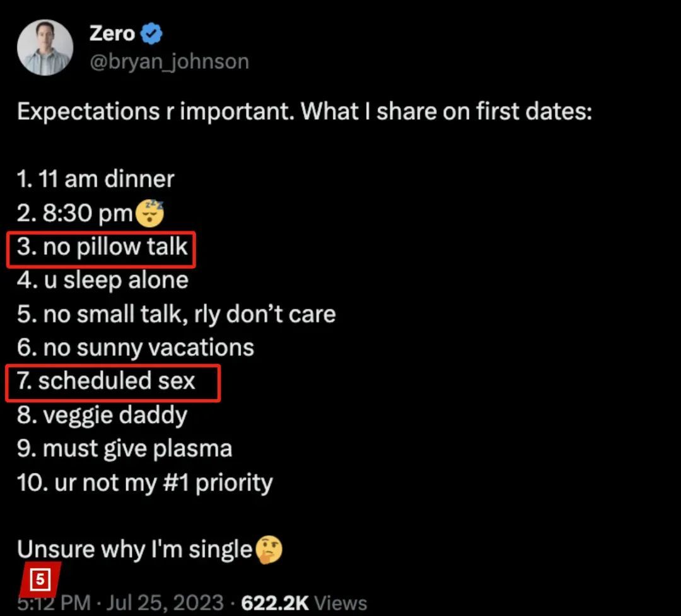Viewport: 681px width, 616px height.
Task: Click the "Unsure why I'm single" text
Action: (x=135, y=550)
